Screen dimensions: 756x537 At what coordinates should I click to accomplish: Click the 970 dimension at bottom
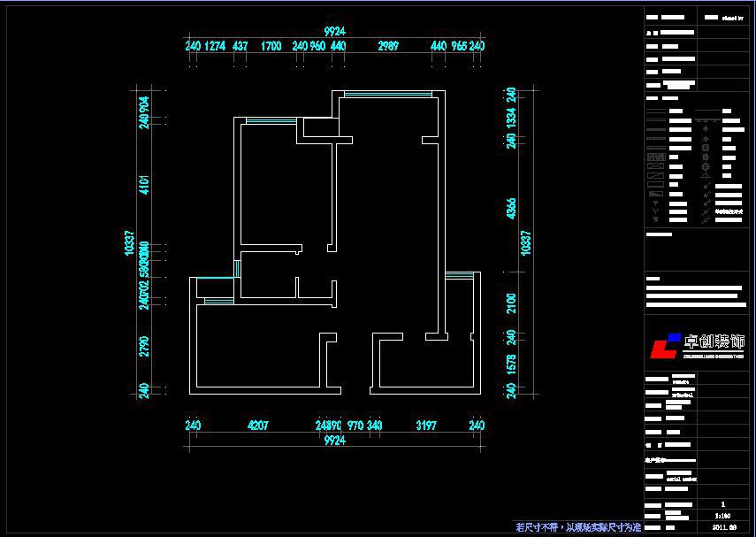click(x=355, y=426)
